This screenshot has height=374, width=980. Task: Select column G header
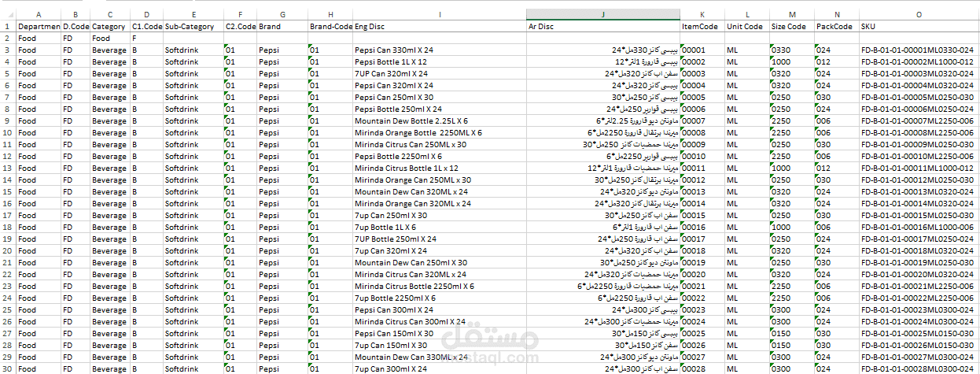pyautogui.click(x=282, y=14)
